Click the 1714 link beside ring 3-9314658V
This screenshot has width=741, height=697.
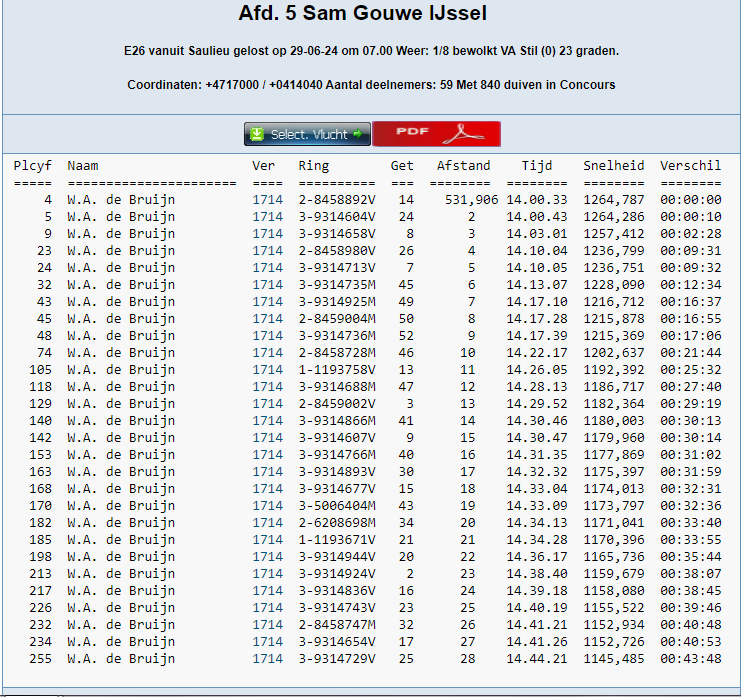coord(267,234)
